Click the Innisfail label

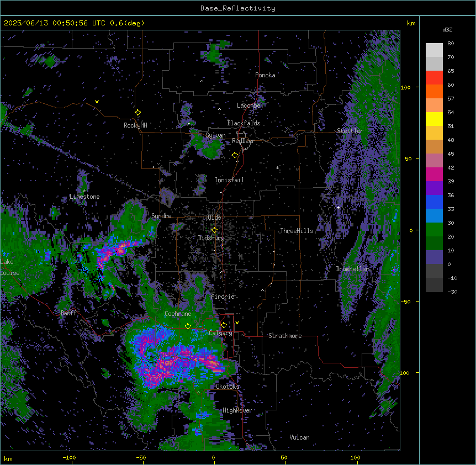click(229, 180)
